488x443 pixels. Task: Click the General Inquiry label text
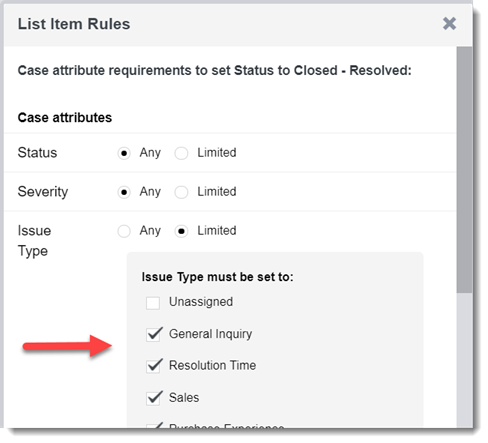point(210,334)
